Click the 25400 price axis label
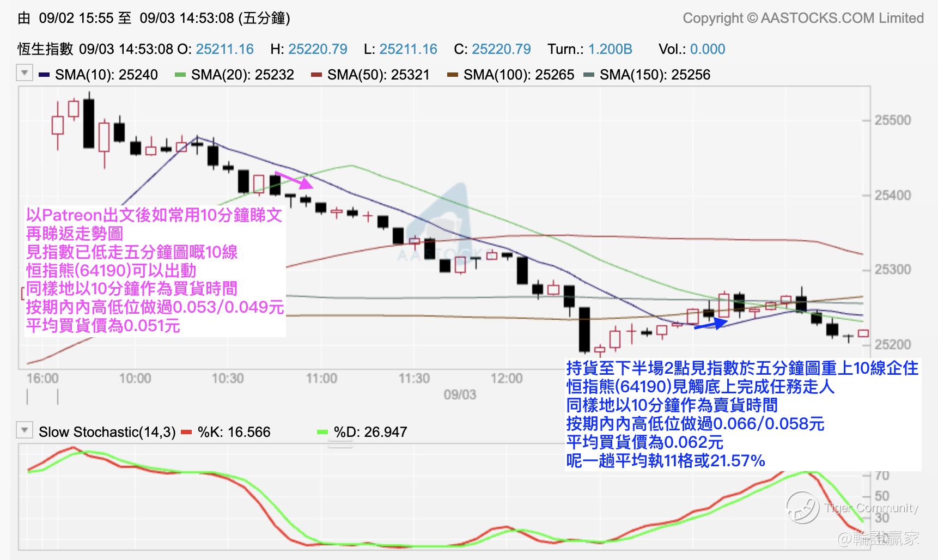938x560 pixels. (892, 195)
